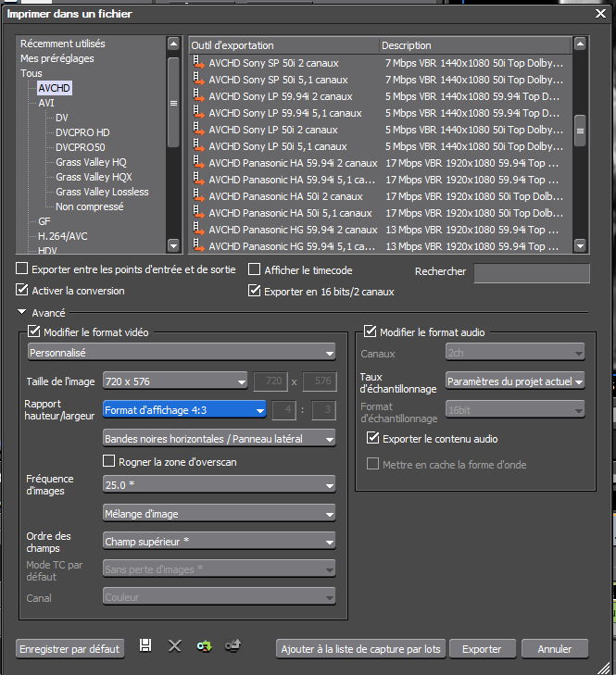Open the Format d'affichage 4:3 dropdown
Viewport: 616px width, 675px height.
[184, 410]
